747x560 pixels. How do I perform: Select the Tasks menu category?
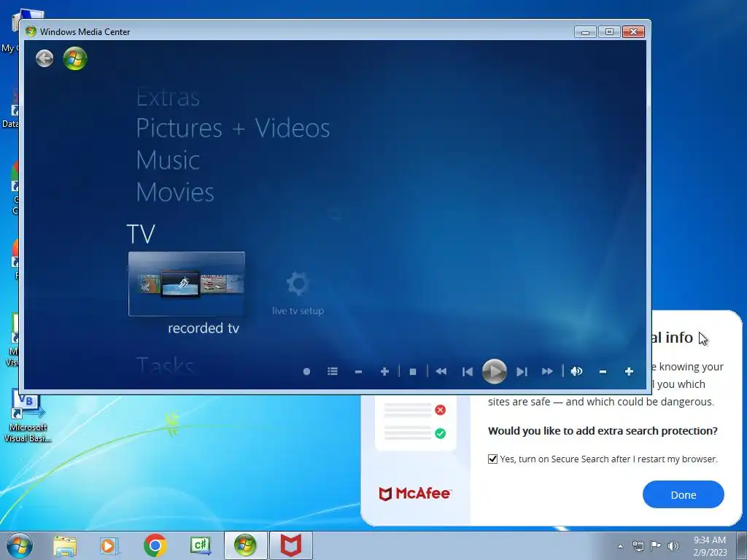pos(165,366)
